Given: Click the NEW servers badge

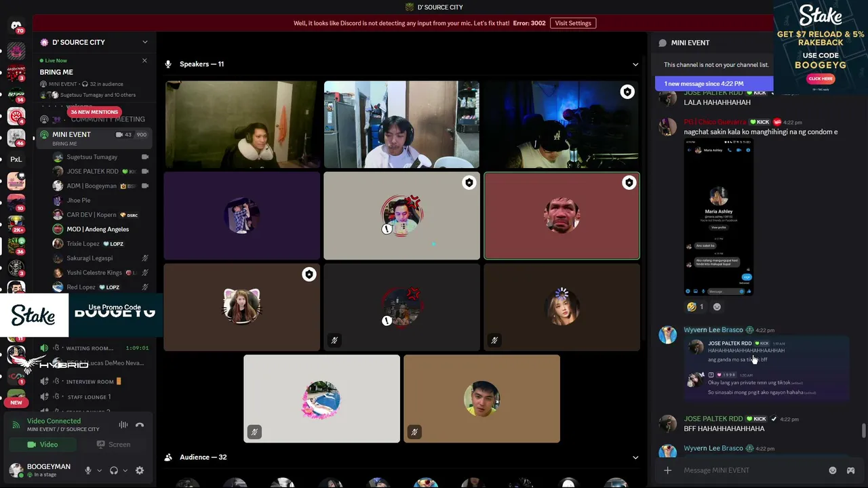Looking at the screenshot, I should point(16,402).
